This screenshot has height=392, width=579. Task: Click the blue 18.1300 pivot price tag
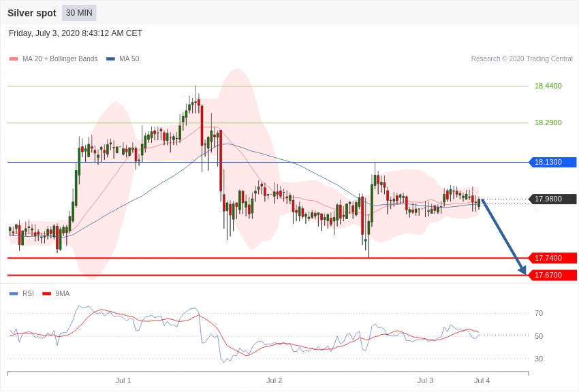550,163
